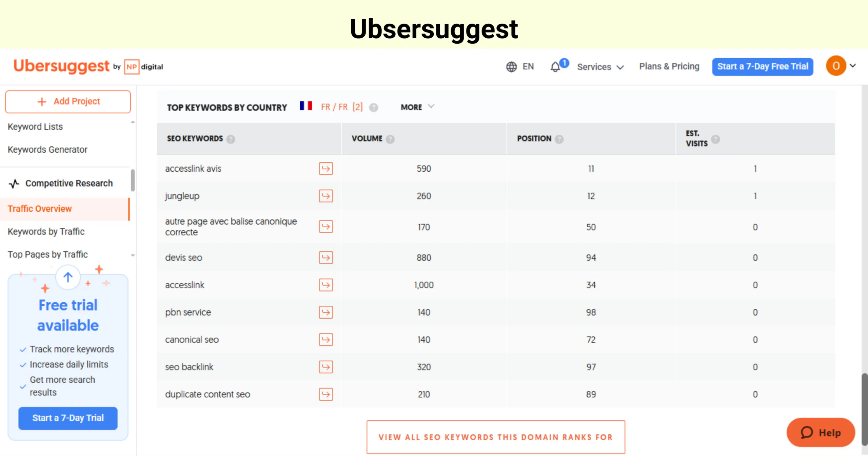Click the help icon next to VOLUME header
868x456 pixels.
click(390, 139)
